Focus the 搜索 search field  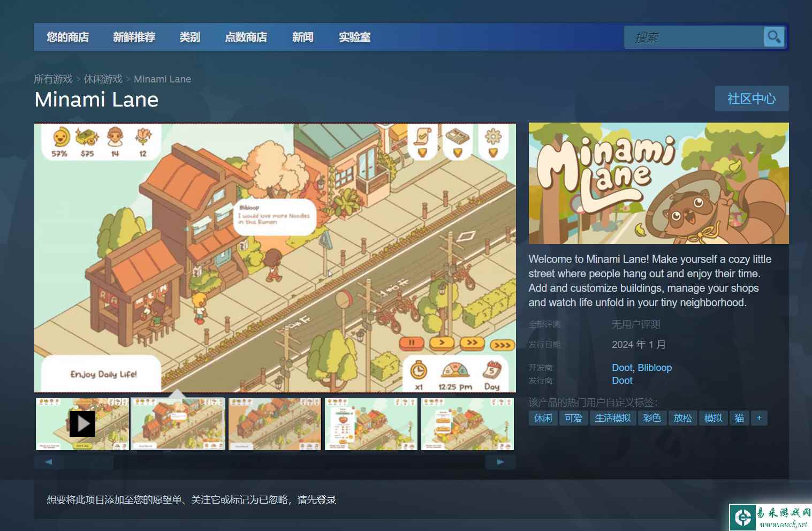click(694, 37)
